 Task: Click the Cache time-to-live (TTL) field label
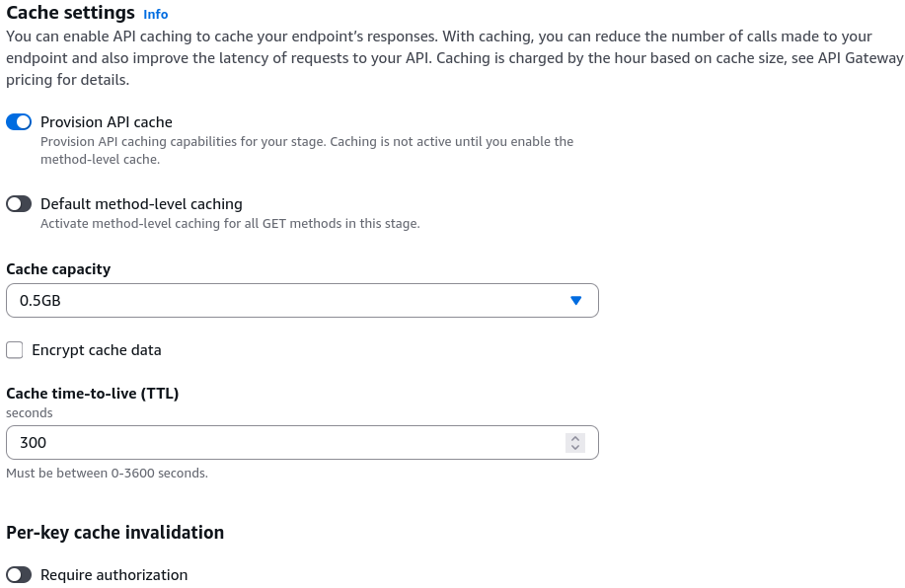click(x=93, y=394)
